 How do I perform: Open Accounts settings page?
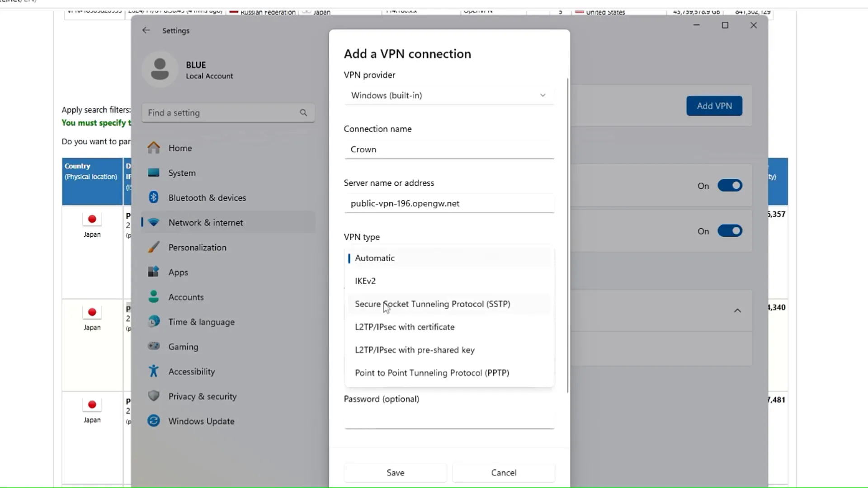point(228,297)
